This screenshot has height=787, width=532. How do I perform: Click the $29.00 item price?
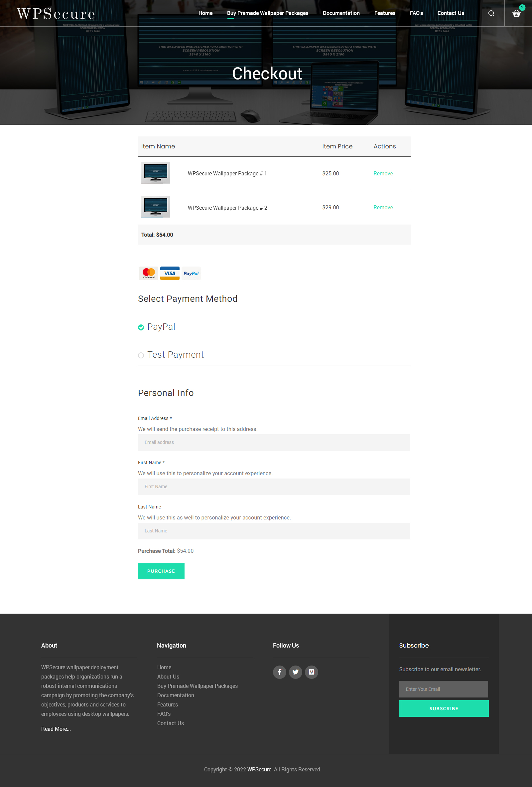(331, 207)
